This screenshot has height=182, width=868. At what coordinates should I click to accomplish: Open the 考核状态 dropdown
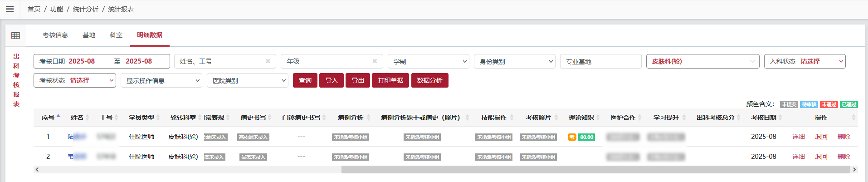click(x=75, y=80)
